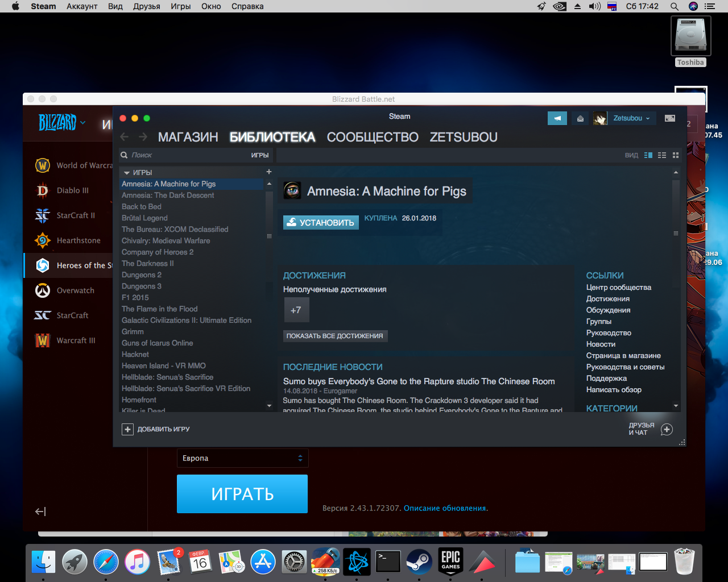Open Поддержка link
The image size is (728, 582).
pos(606,379)
